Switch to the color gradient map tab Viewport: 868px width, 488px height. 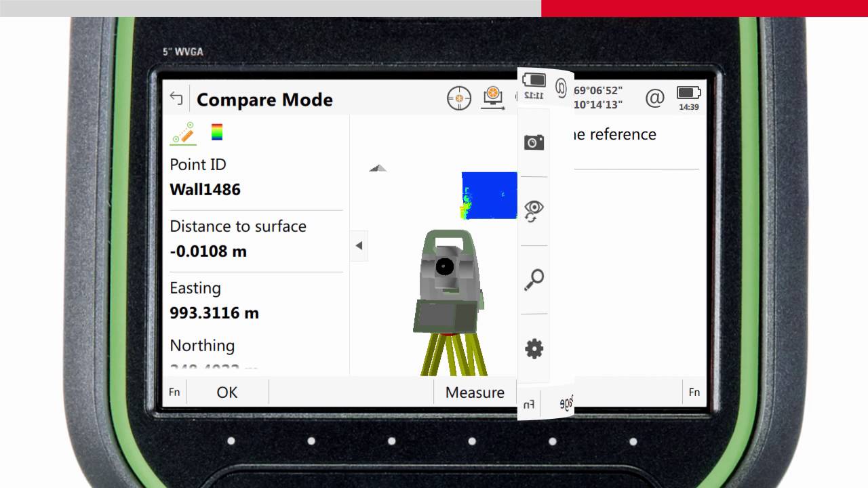coord(217,131)
